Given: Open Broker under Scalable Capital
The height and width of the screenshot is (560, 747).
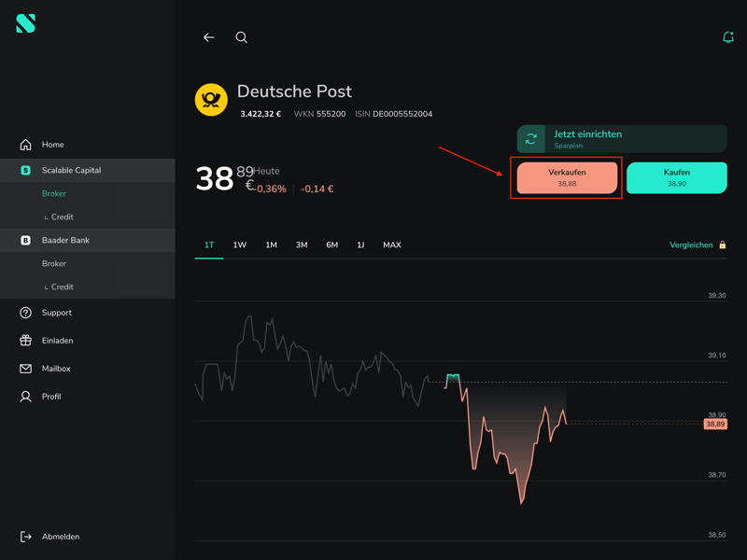Looking at the screenshot, I should coord(54,193).
